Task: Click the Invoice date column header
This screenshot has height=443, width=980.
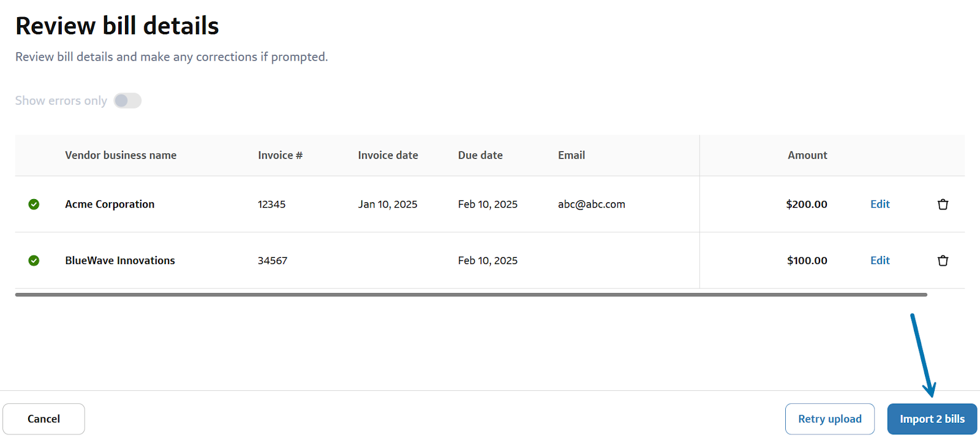Action: [x=388, y=156]
